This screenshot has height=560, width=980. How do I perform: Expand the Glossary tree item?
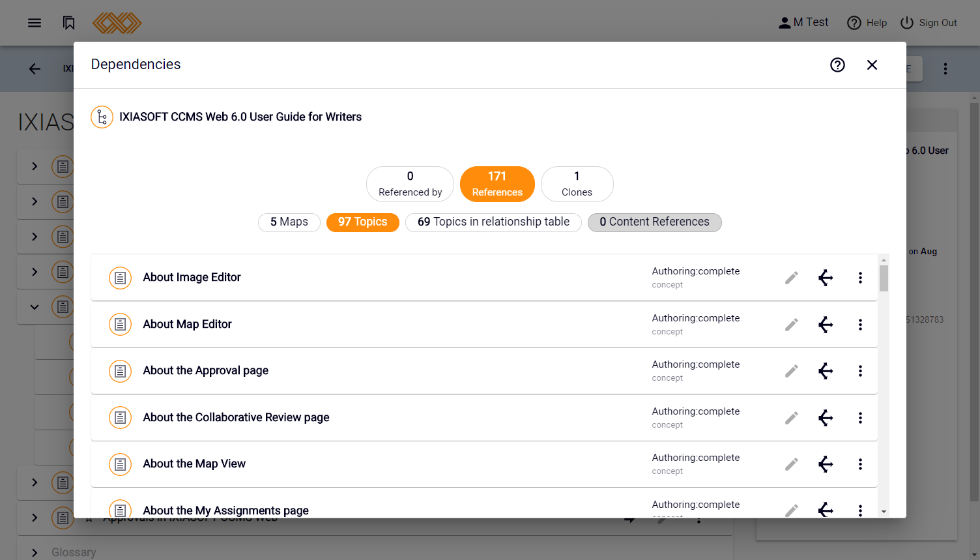[35, 553]
